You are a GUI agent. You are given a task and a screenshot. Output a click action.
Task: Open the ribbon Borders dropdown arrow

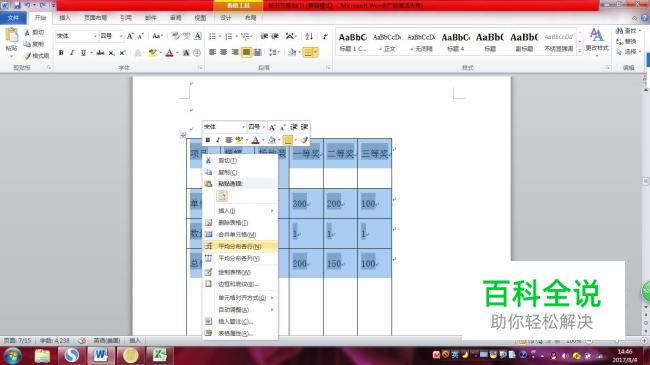pos(316,52)
